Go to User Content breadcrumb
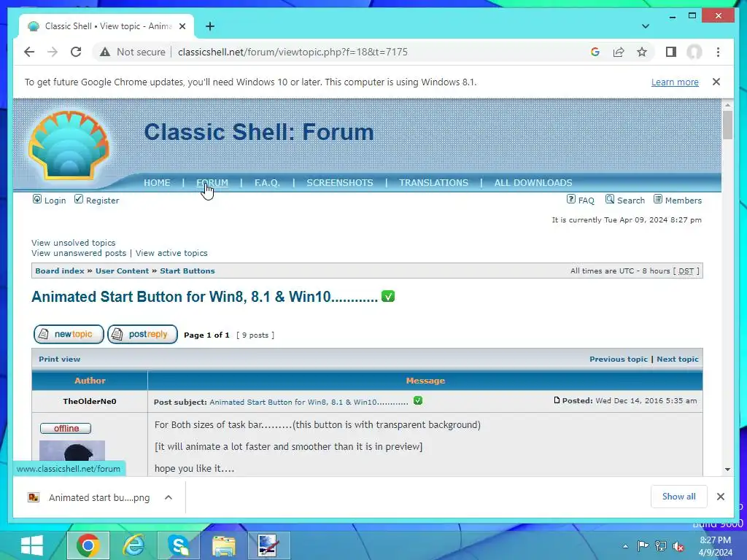This screenshot has width=747, height=560. click(122, 271)
